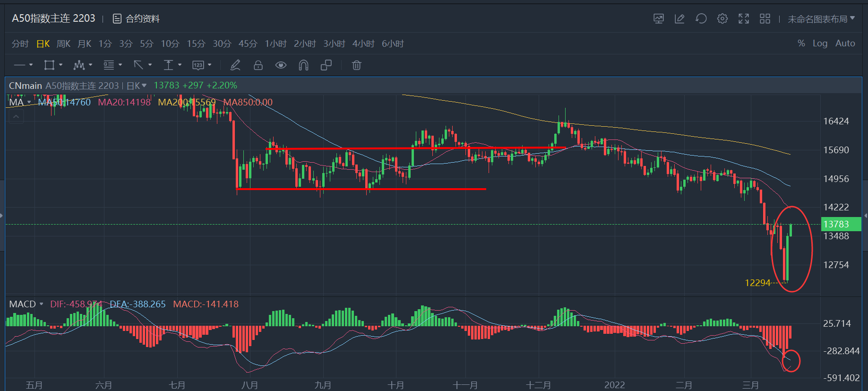Switch to the 周K weekly timeframe
Screen dimensions: 868x391
pos(63,44)
